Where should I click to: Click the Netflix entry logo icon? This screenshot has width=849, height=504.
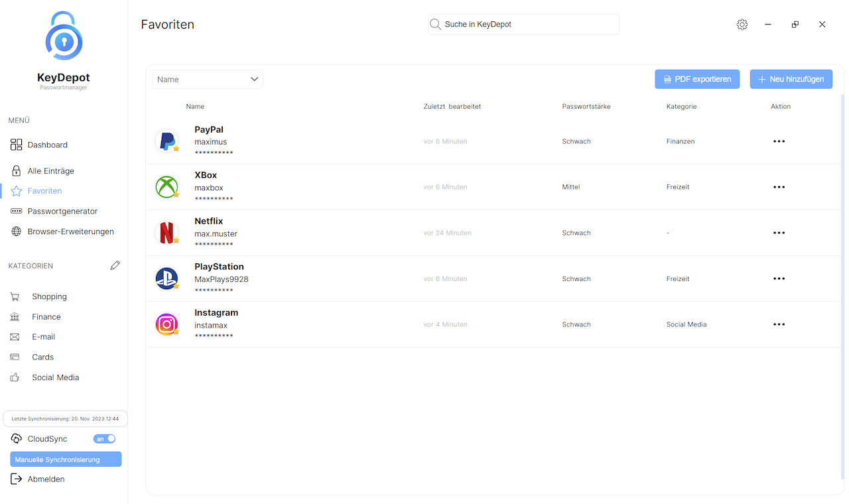166,233
